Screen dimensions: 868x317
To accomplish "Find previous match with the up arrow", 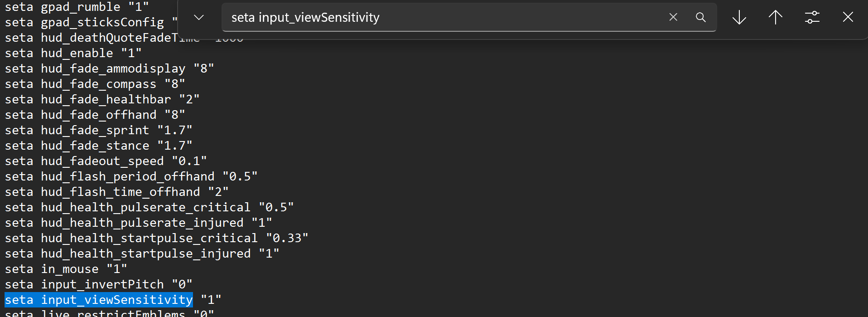I will point(776,17).
